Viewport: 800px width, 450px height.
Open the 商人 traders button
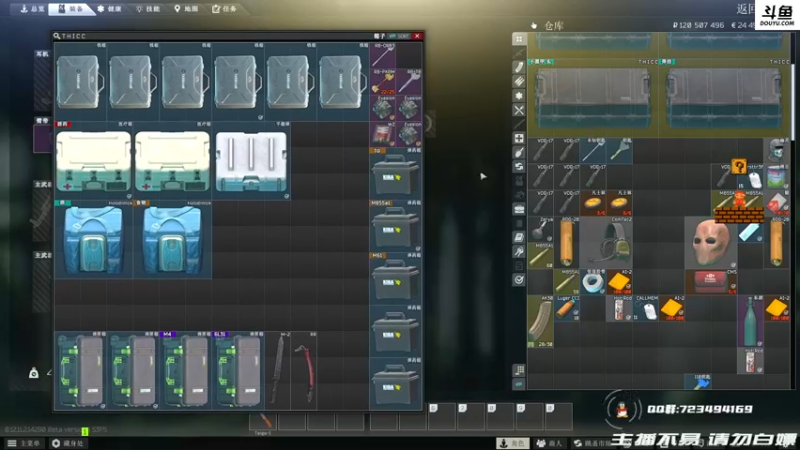[x=549, y=443]
